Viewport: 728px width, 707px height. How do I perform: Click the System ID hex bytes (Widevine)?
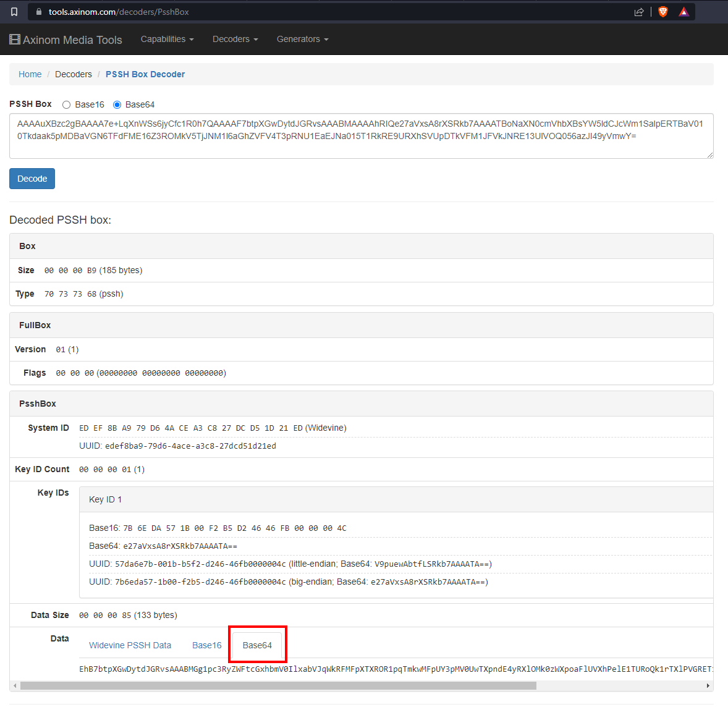pos(213,428)
